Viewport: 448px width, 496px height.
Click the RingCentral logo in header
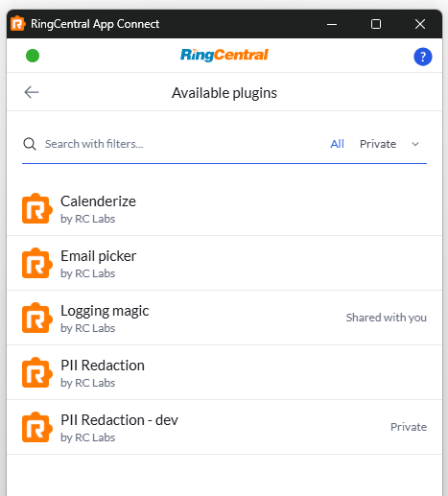(x=224, y=55)
